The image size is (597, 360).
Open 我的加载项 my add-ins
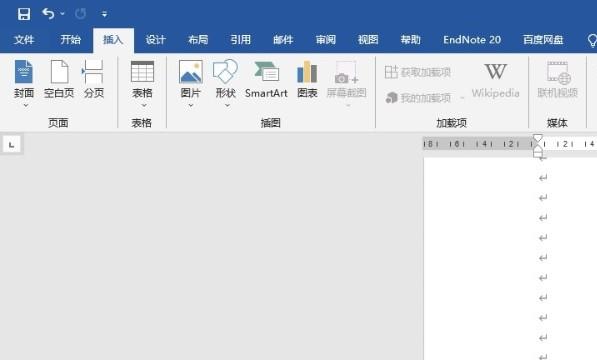coord(418,98)
